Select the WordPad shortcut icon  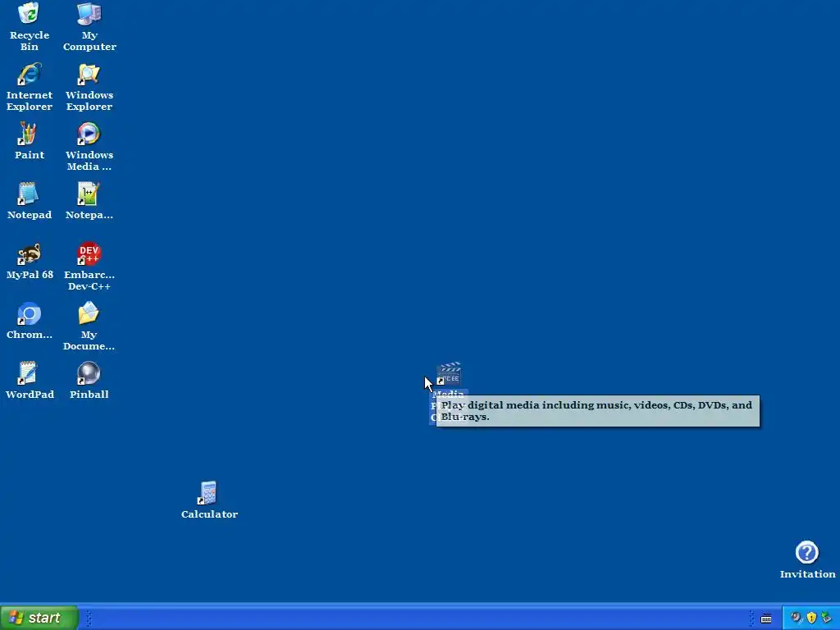tap(29, 373)
